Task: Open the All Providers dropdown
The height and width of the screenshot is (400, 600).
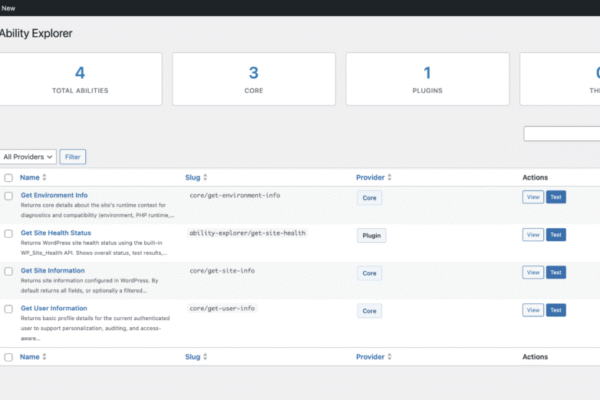Action: [28, 157]
